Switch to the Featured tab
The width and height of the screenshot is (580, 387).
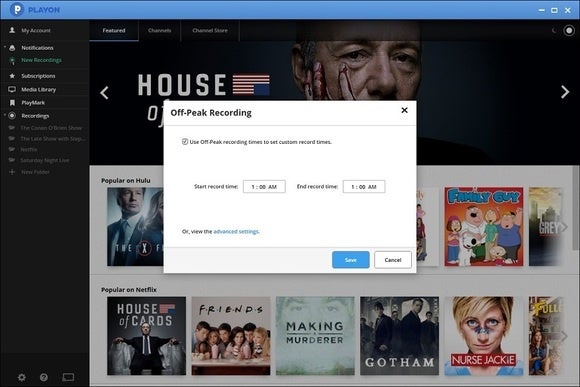(x=114, y=30)
